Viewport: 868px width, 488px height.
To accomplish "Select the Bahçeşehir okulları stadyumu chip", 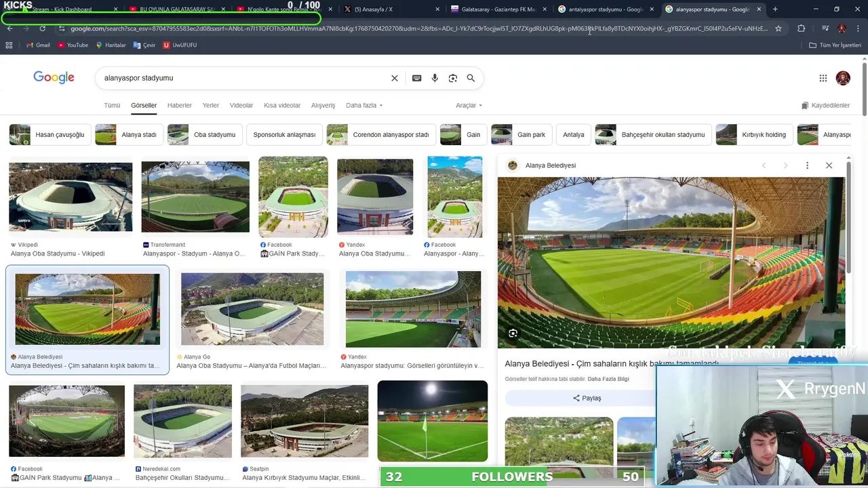I will point(653,134).
